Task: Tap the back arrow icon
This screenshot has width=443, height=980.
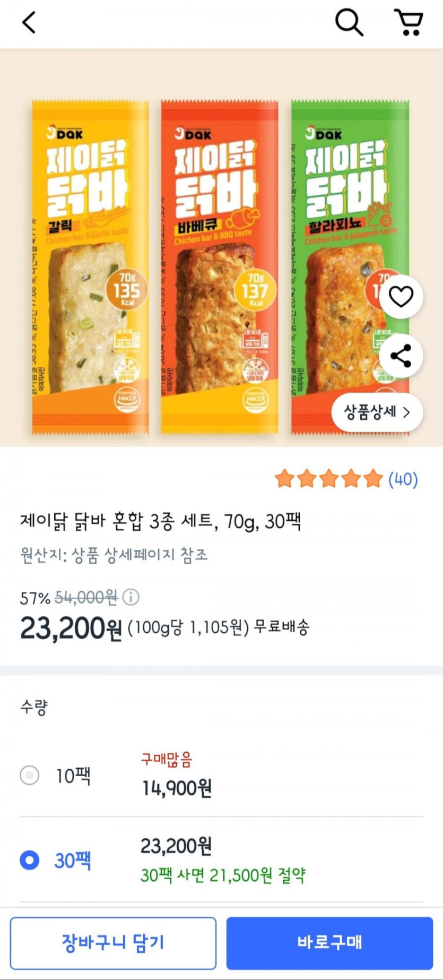Action: [x=29, y=23]
